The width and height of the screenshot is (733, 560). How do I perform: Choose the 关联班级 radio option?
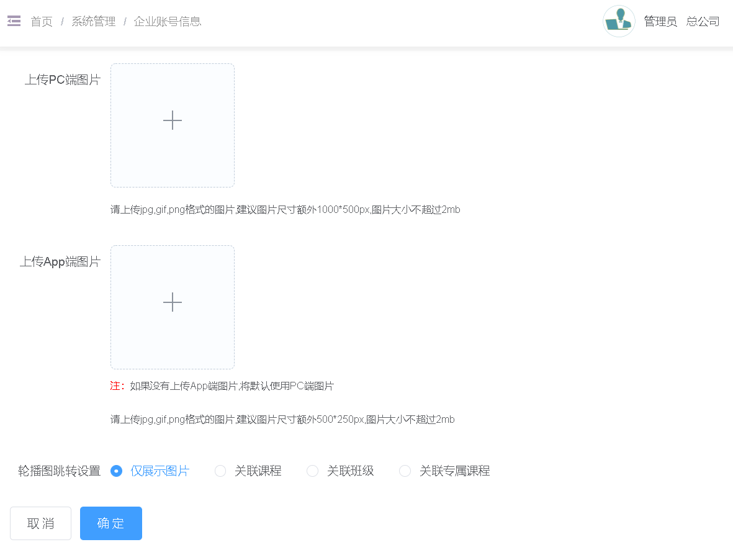pos(313,471)
